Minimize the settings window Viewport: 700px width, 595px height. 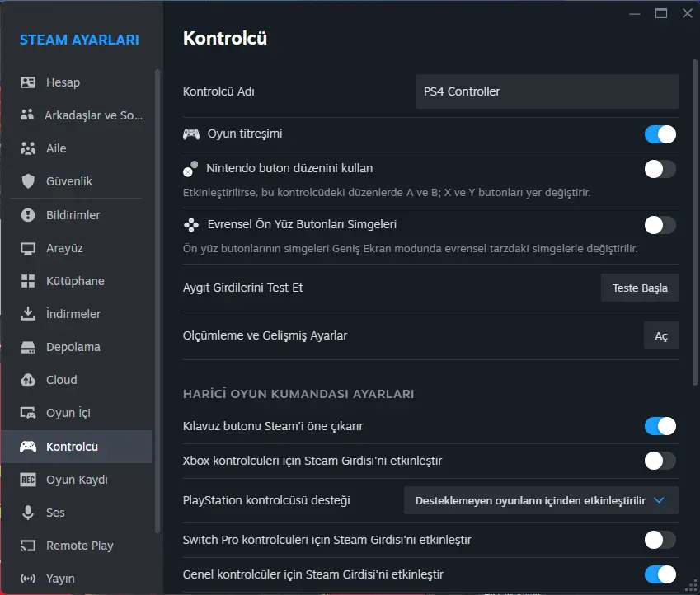tap(635, 13)
